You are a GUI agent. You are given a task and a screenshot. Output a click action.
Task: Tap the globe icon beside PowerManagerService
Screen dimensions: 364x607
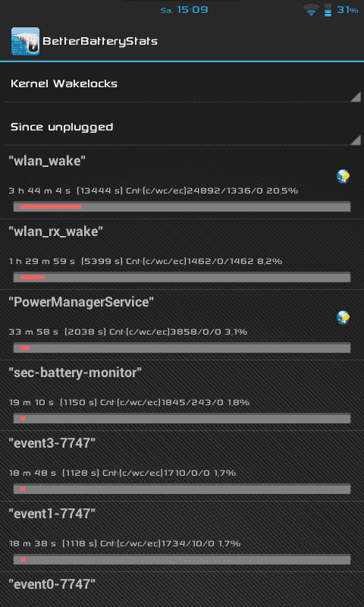[343, 317]
